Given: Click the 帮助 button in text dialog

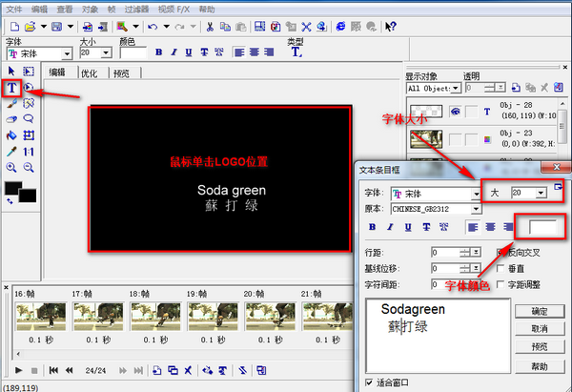Looking at the screenshot, I should [x=540, y=366].
